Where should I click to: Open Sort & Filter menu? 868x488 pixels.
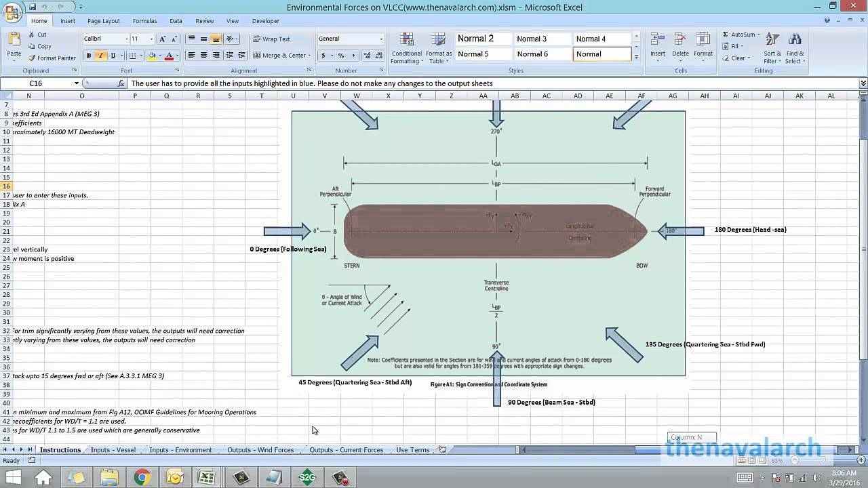coord(772,48)
